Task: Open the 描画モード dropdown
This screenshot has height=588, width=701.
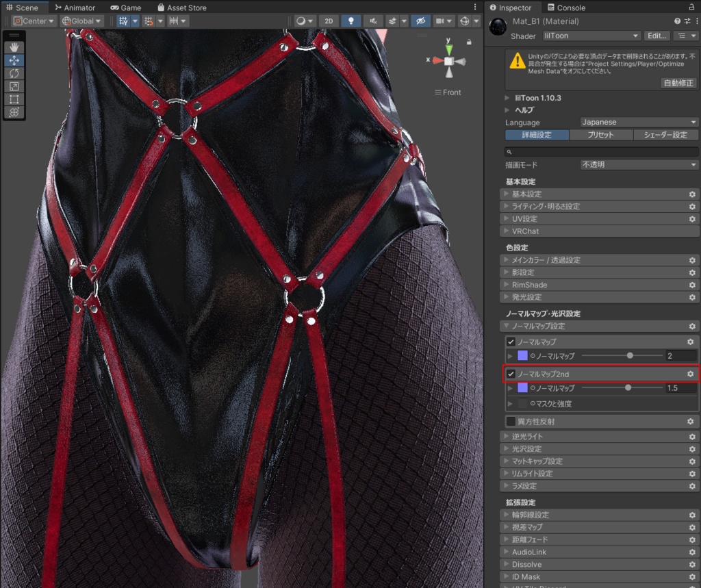Action: coord(639,164)
